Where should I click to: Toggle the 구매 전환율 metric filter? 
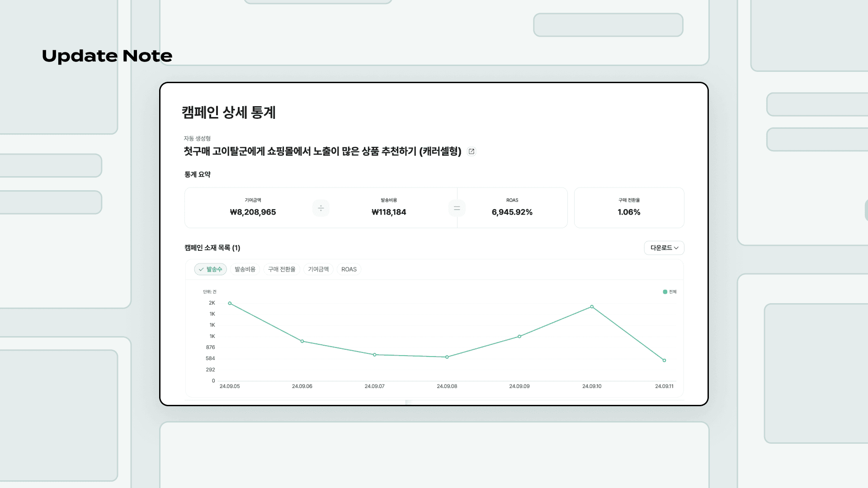tap(282, 269)
